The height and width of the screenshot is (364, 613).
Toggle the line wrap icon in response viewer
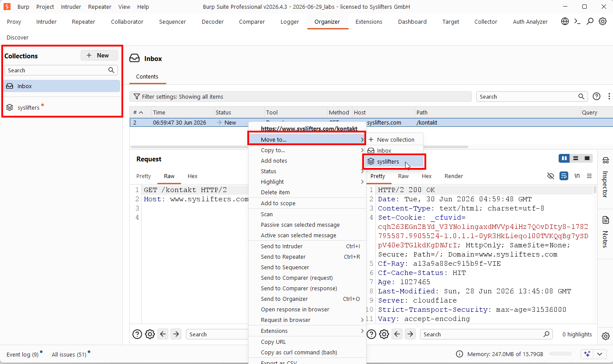[564, 176]
